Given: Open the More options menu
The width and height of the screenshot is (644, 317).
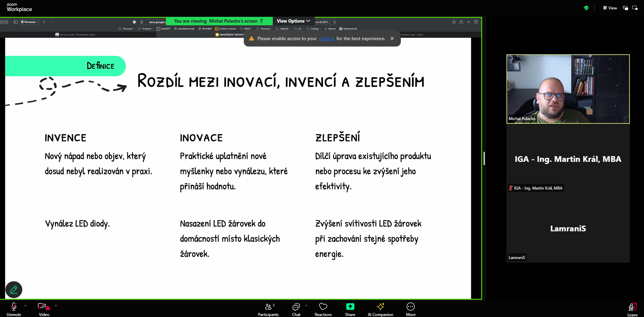Looking at the screenshot, I should [x=410, y=309].
